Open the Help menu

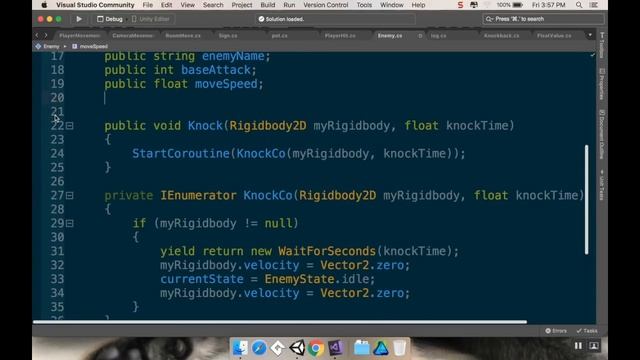coord(418,5)
